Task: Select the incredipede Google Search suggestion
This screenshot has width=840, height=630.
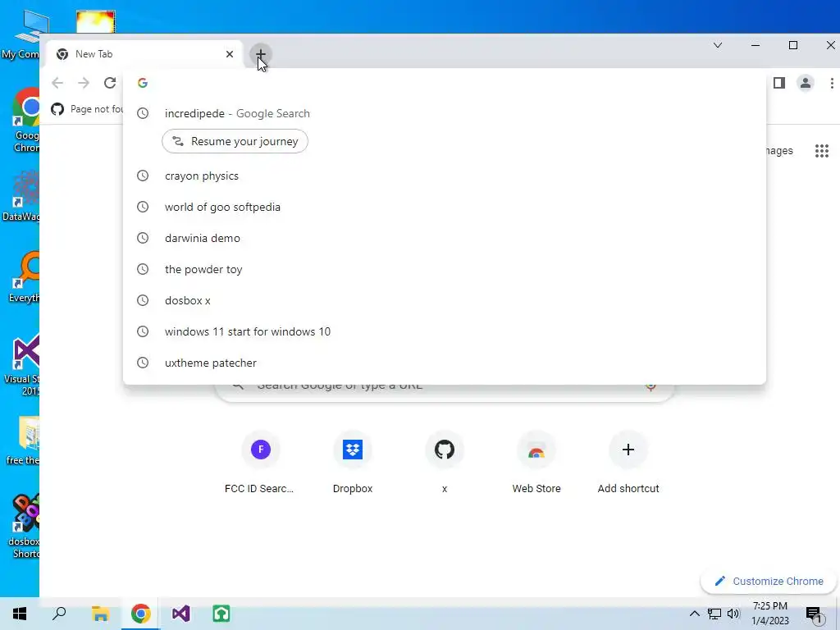Action: [x=444, y=113]
